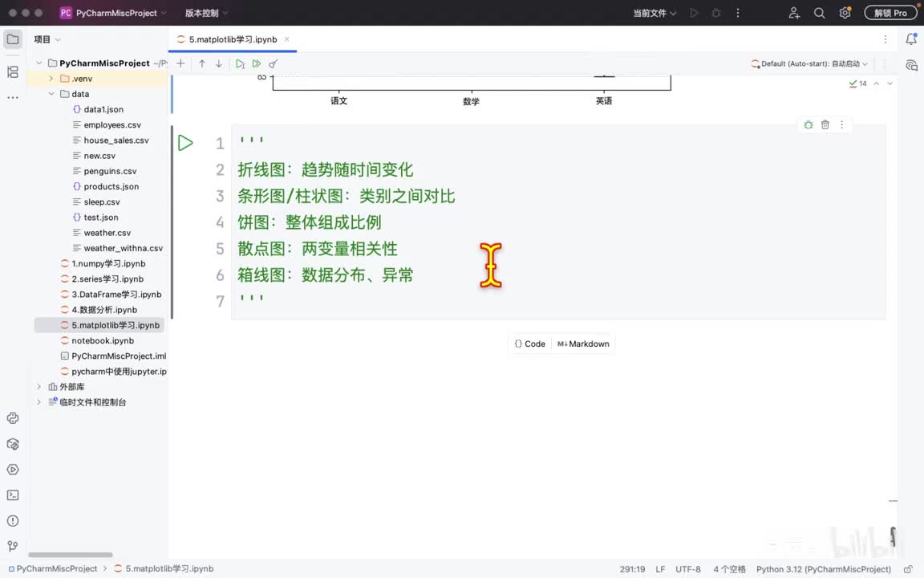The width and height of the screenshot is (924, 578).
Task: Open notifications bell icon
Action: click(x=911, y=39)
